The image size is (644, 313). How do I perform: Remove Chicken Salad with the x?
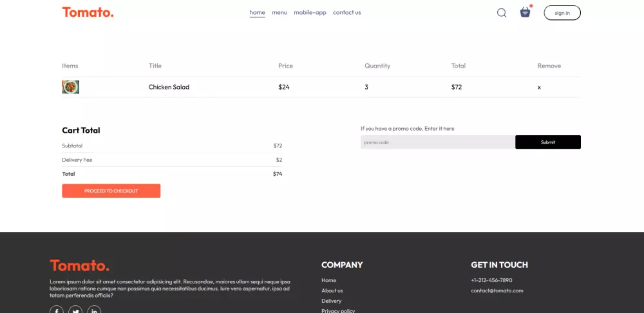click(x=539, y=88)
